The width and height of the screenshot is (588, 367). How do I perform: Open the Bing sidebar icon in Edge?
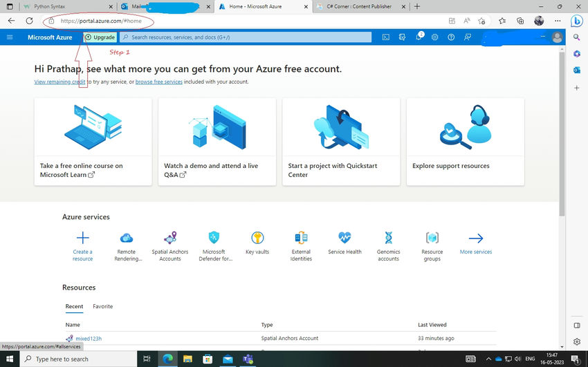[x=576, y=21]
